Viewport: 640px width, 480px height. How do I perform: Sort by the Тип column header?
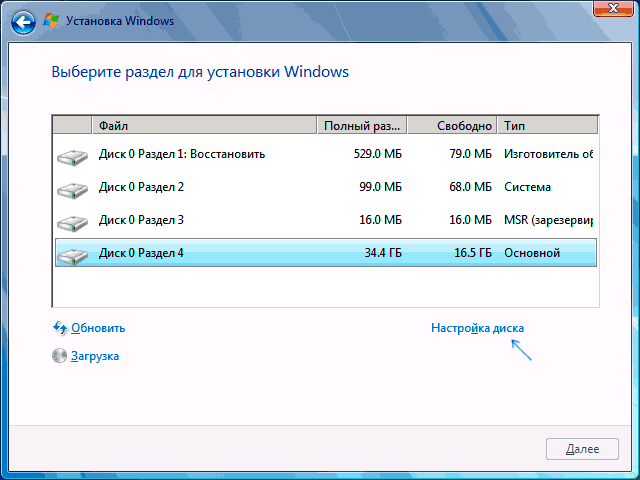click(548, 126)
